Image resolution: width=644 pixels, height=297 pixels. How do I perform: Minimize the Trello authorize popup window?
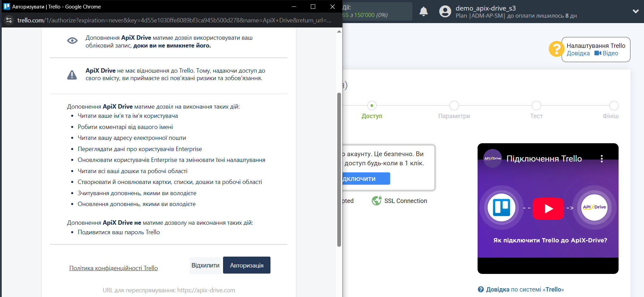click(294, 6)
